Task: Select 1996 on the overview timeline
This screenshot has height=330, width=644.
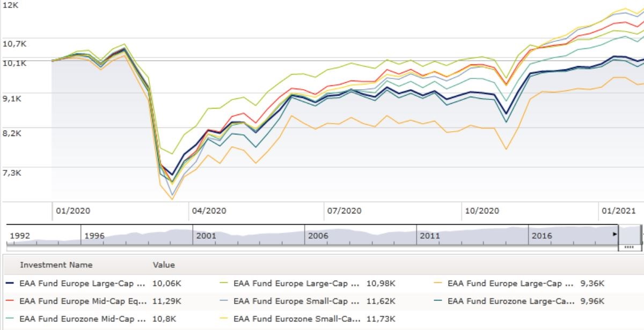Action: (94, 235)
